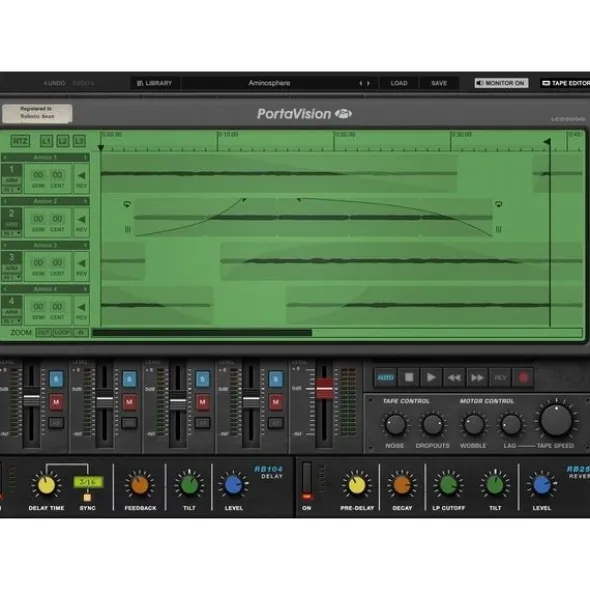Screen dimensions: 590x591
Task: Click the Lag knob
Action: (511, 425)
